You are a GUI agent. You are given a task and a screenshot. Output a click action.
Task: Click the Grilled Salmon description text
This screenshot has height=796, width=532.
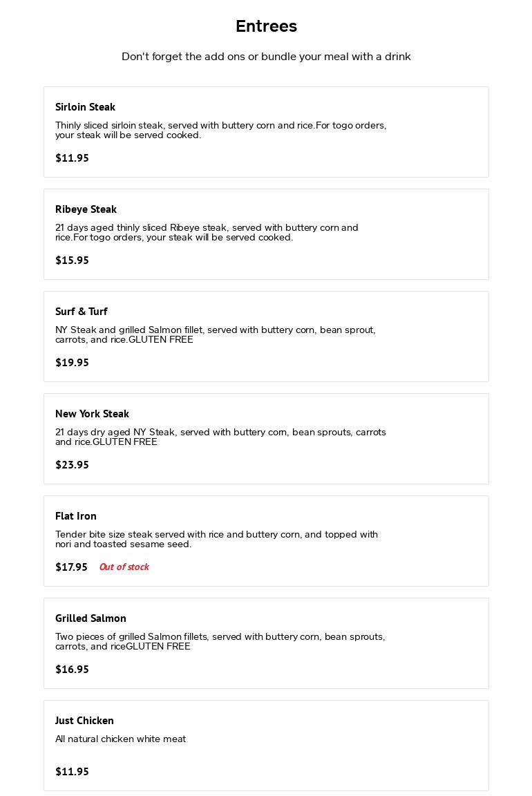tap(220, 641)
